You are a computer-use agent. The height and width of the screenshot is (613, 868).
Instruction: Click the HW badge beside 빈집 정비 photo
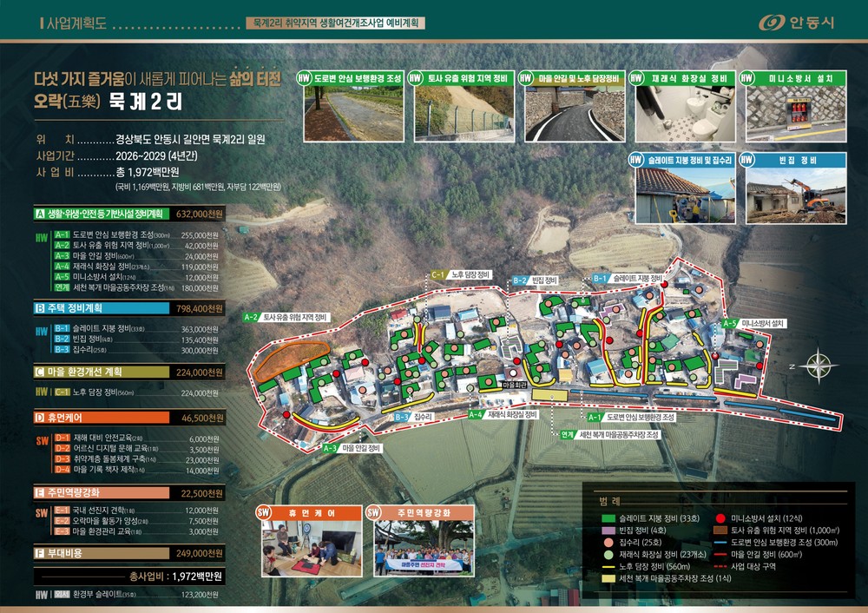(x=746, y=160)
